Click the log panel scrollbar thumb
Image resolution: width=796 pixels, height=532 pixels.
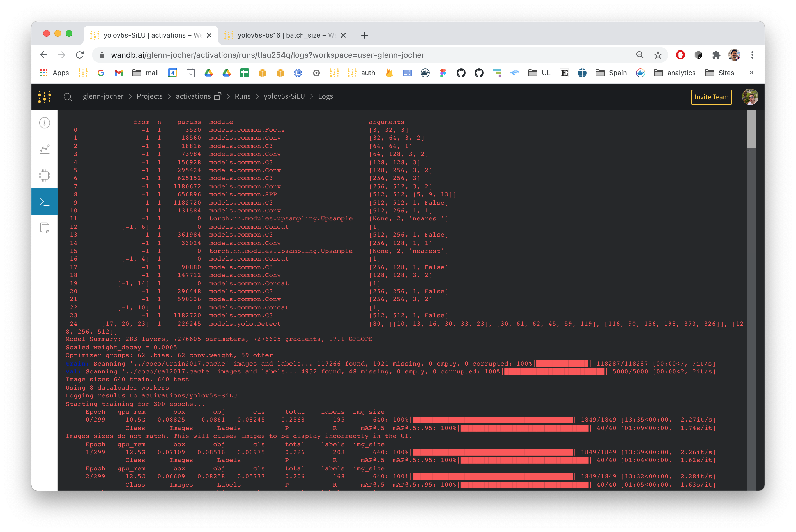[751, 129]
